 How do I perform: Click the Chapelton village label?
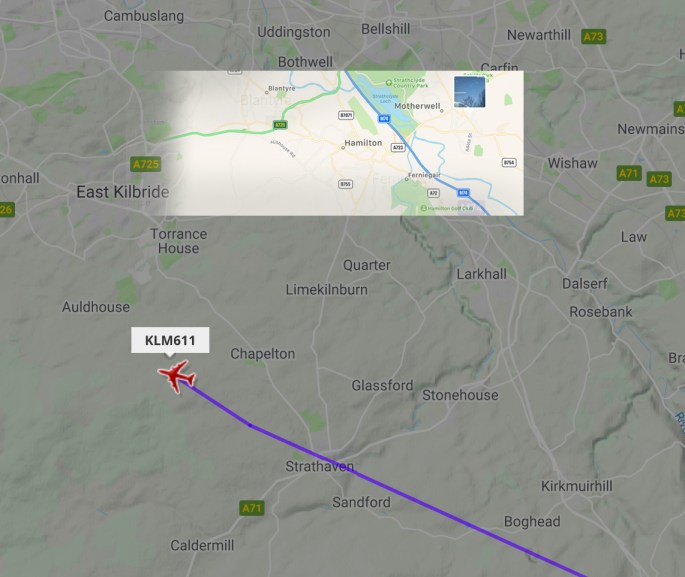(x=263, y=354)
